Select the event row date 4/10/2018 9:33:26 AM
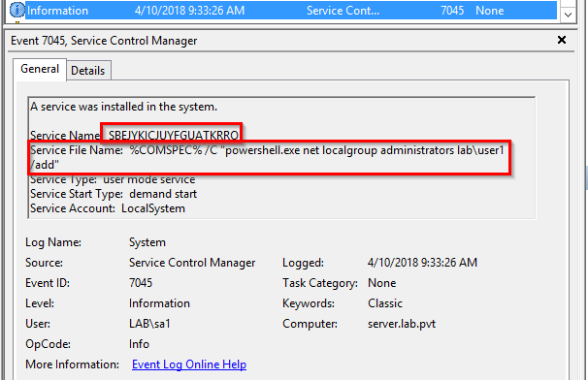 pos(189,11)
